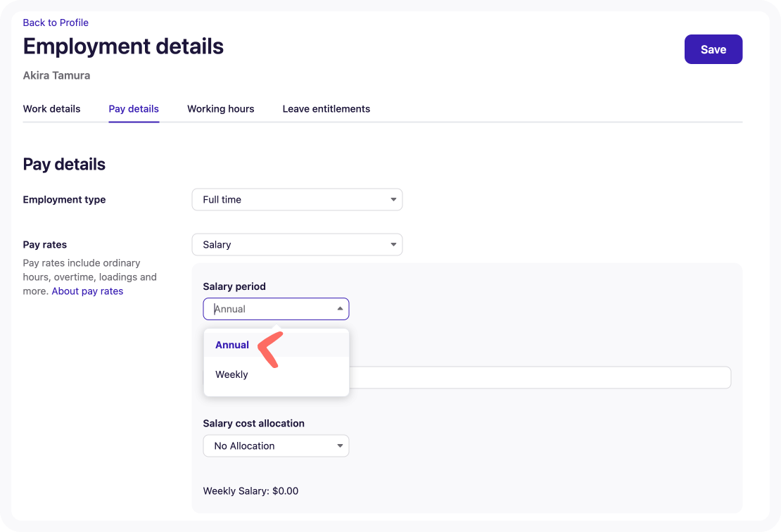Viewport: 781px width, 532px height.
Task: Open the Salary pay rates dropdown
Action: [296, 245]
